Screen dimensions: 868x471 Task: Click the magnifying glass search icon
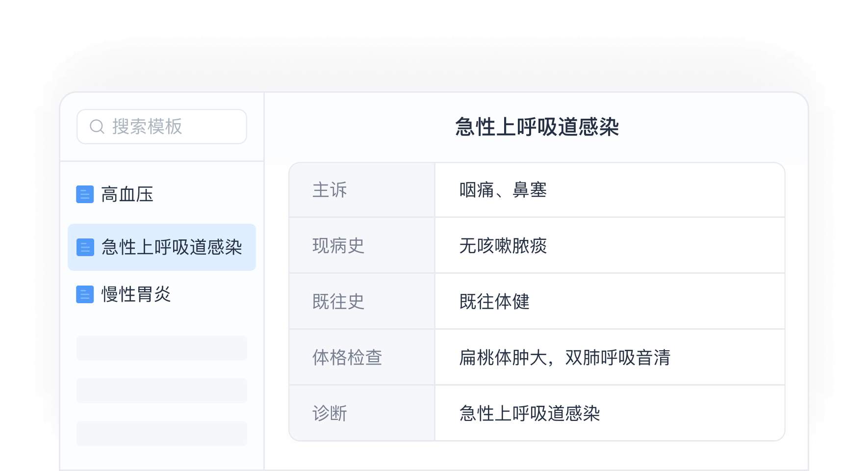(97, 127)
